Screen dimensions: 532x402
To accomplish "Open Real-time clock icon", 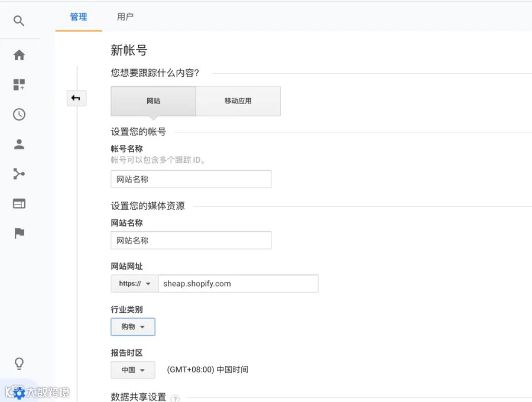I will tap(19, 114).
